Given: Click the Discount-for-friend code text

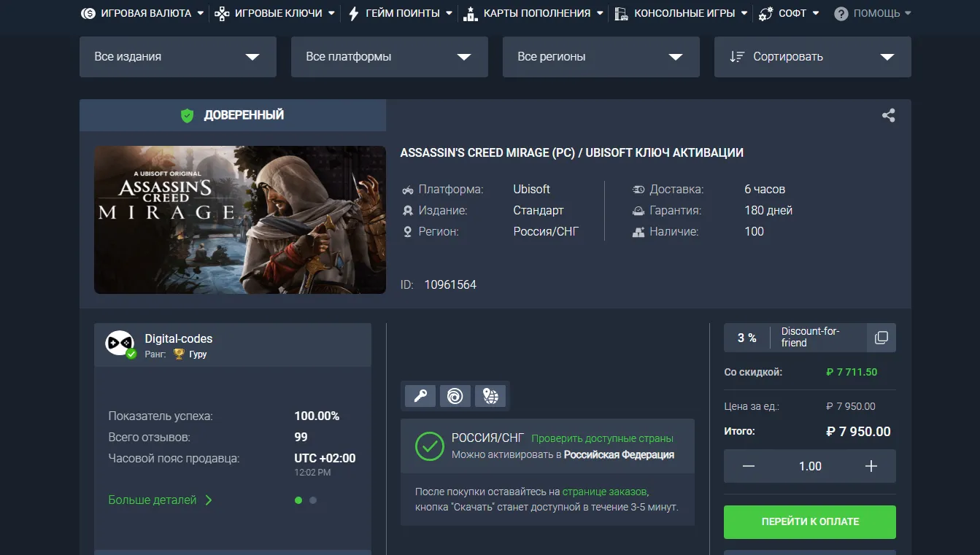Looking at the screenshot, I should 811,337.
